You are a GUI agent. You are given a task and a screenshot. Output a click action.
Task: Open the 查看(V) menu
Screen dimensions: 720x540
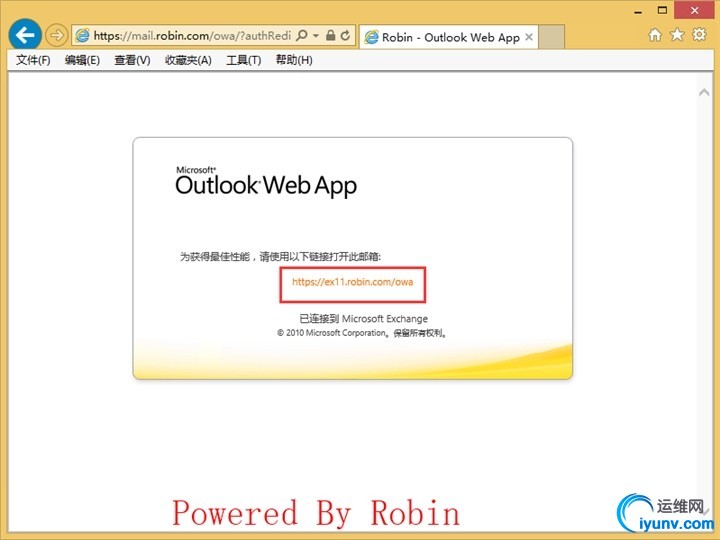(132, 60)
